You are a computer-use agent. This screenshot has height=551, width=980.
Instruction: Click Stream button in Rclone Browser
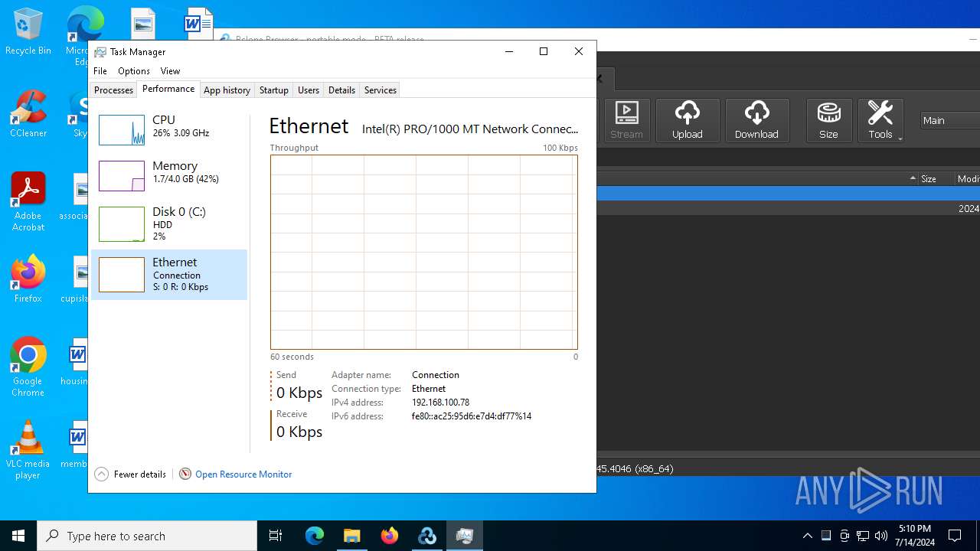(626, 120)
